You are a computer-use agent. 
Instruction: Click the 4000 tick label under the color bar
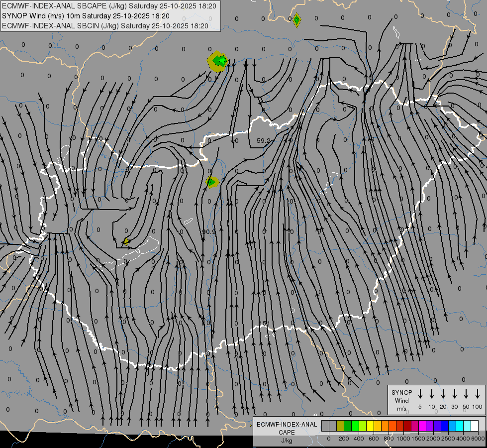coord(463,439)
